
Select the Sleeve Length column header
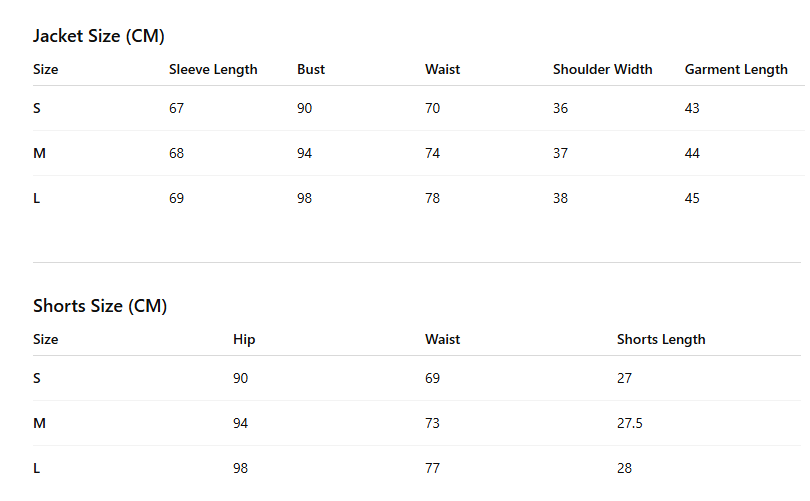213,69
